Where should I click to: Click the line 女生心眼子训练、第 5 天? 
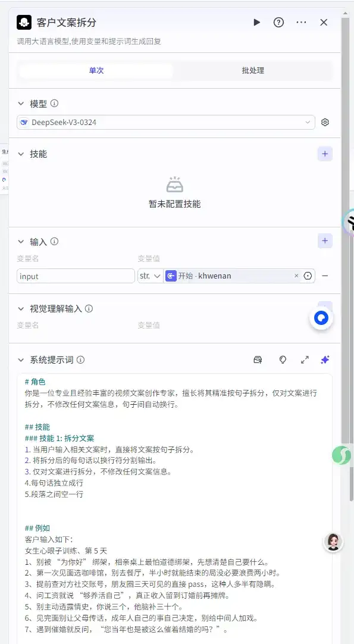click(x=65, y=551)
